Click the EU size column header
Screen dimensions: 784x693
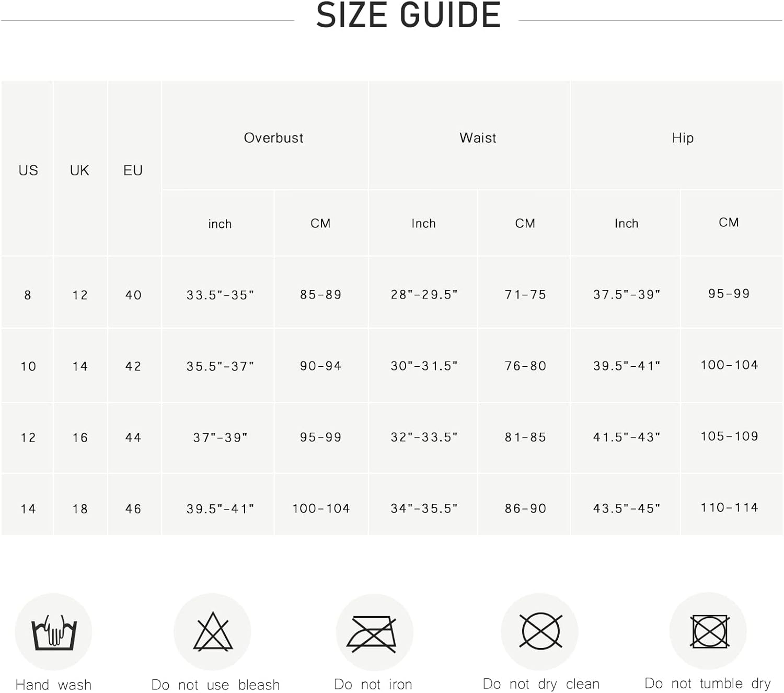click(133, 170)
